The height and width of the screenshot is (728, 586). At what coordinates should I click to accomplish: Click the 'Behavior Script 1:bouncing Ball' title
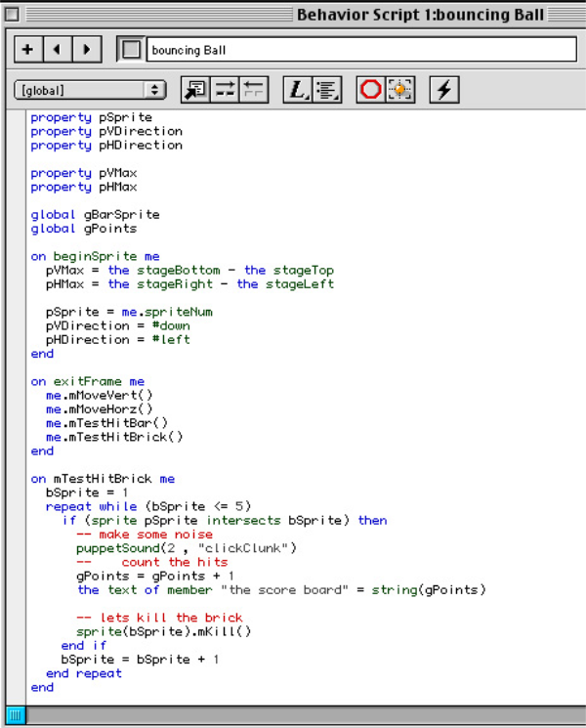point(420,15)
